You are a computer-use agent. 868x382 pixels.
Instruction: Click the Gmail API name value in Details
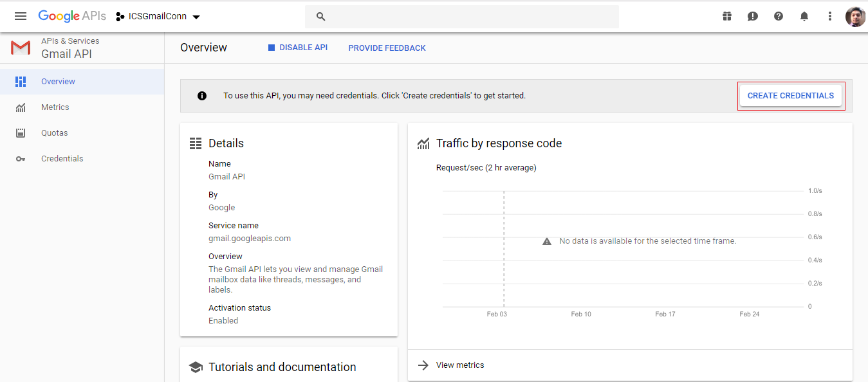(226, 177)
